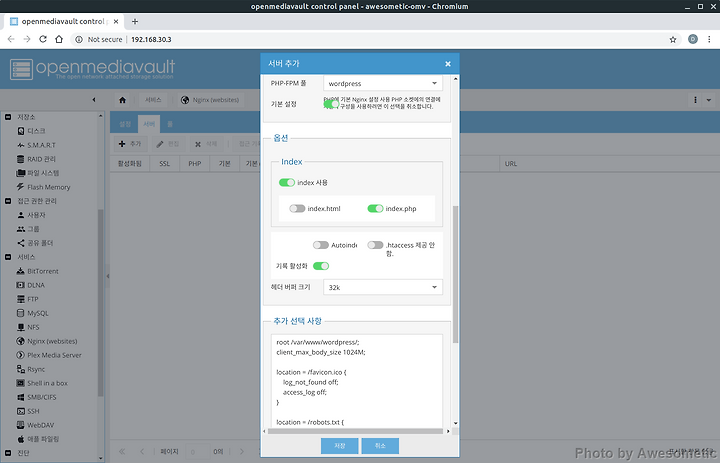Reload the page in Chromium
The height and width of the screenshot is (463, 720).
click(43, 39)
